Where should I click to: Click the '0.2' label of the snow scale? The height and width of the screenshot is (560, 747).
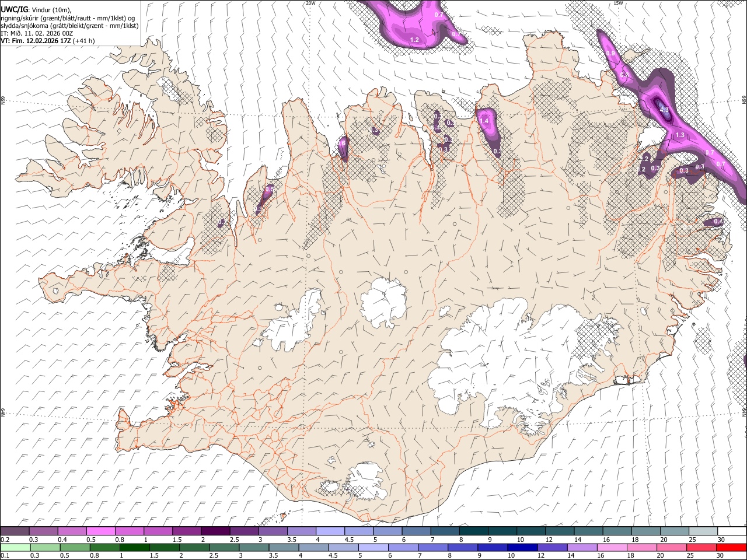point(5,539)
